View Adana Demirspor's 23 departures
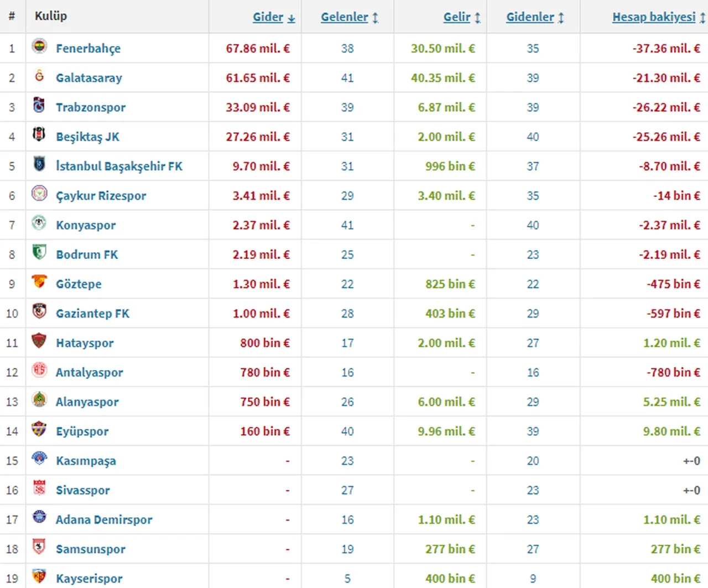708x588 pixels. pos(533,520)
